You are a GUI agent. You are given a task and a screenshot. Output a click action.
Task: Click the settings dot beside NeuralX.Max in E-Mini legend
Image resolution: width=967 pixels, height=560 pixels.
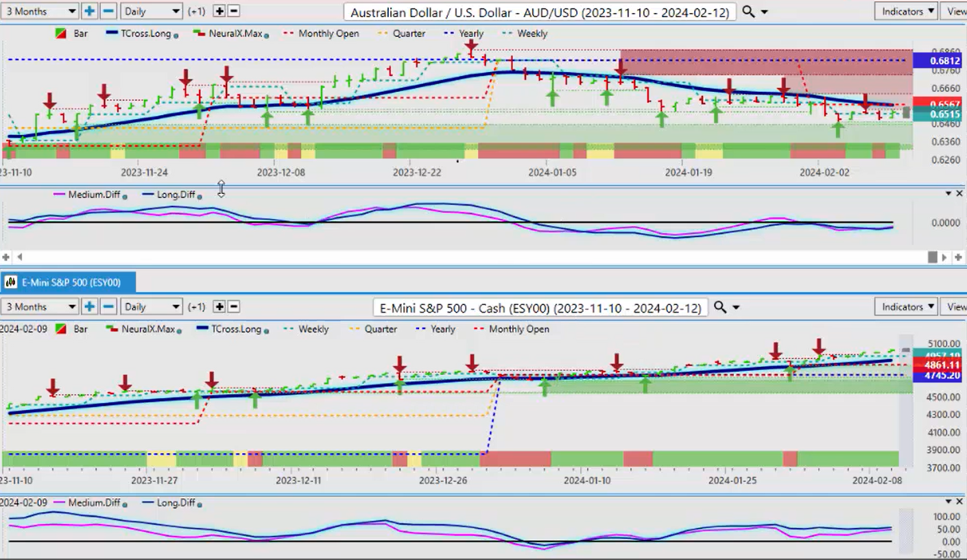click(180, 330)
